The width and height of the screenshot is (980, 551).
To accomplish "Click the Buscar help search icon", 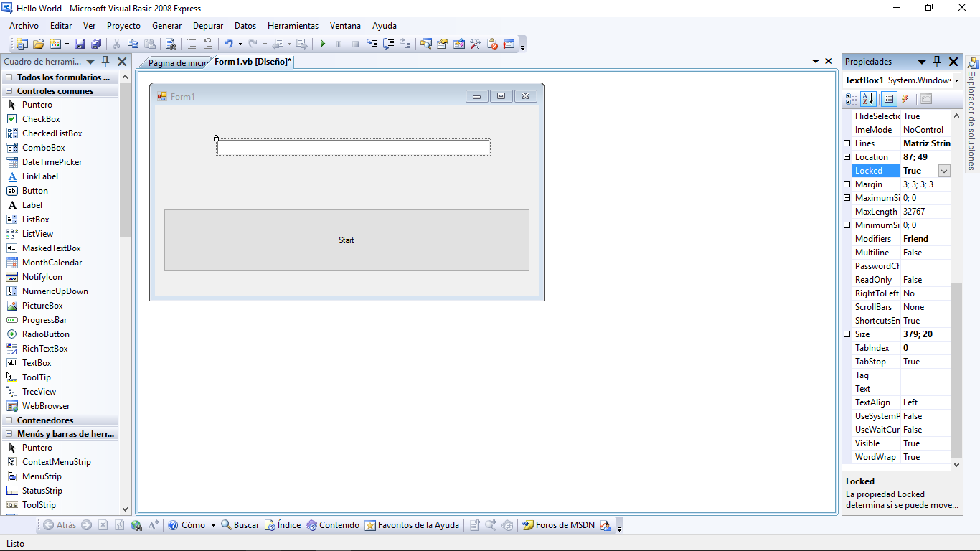I will [x=240, y=525].
